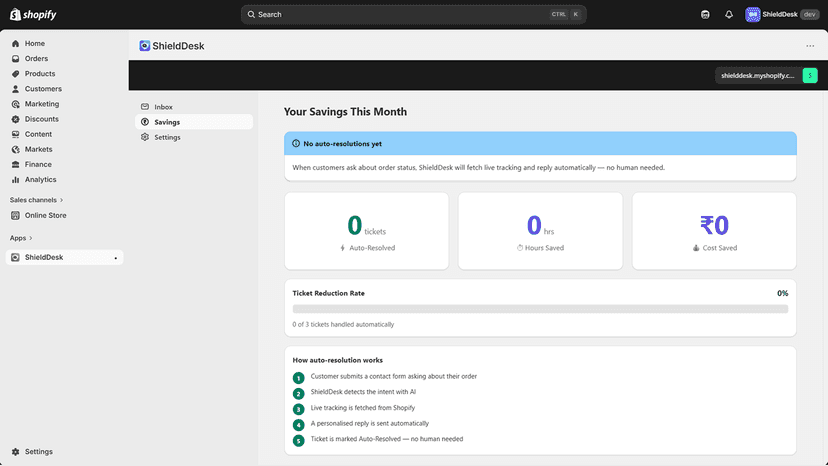Click the green S store avatar
Viewport: 828px width, 466px height.
point(810,76)
